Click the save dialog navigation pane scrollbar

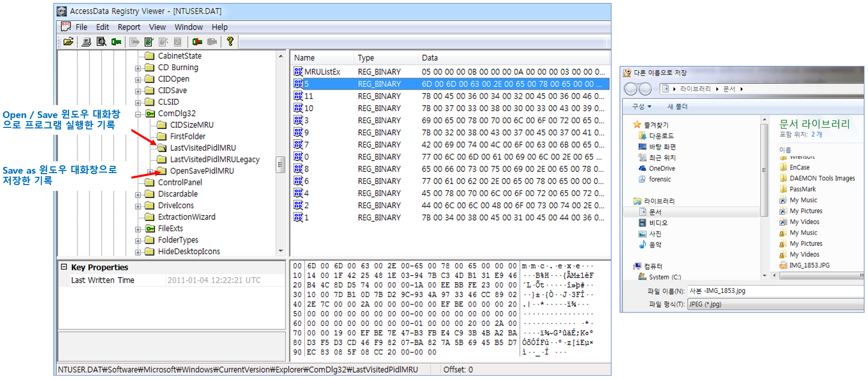[764, 170]
